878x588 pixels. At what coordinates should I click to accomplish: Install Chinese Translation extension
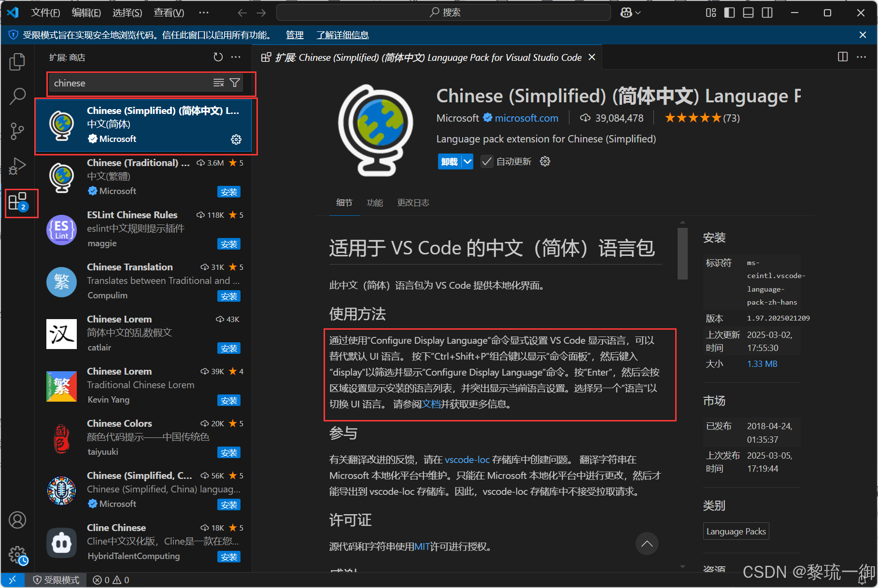click(x=229, y=296)
